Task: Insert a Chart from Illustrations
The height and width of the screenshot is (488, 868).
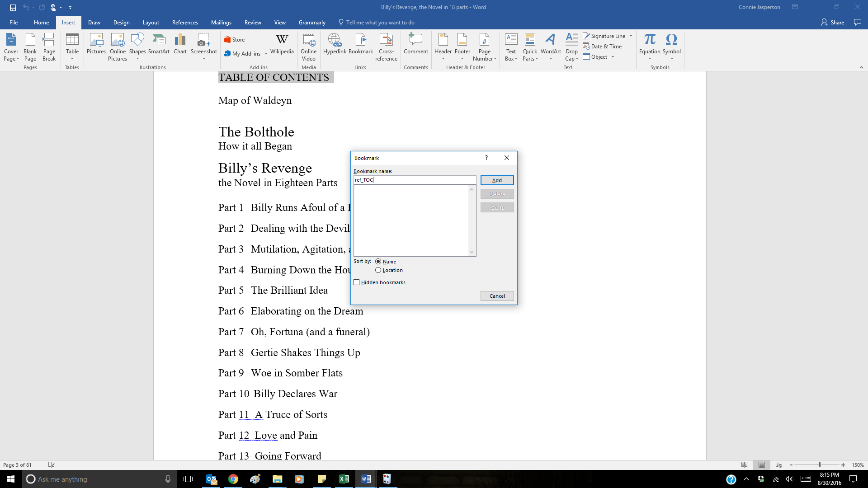Action: coord(180,44)
